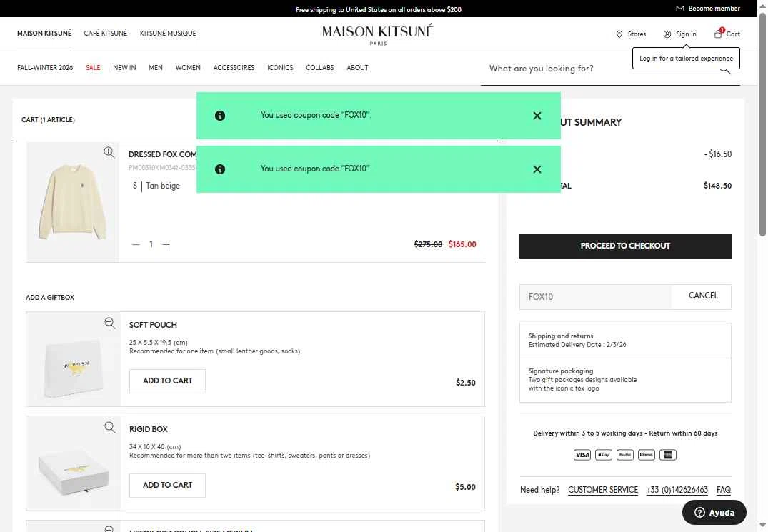768x532 pixels.
Task: Increase sweatshirt quantity with plus
Action: coord(166,244)
